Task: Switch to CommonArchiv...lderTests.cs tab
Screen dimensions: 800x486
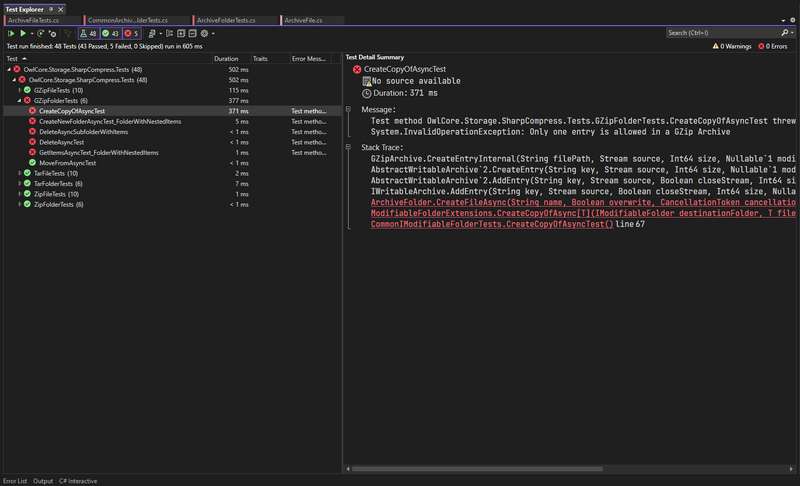Action: [x=138, y=20]
